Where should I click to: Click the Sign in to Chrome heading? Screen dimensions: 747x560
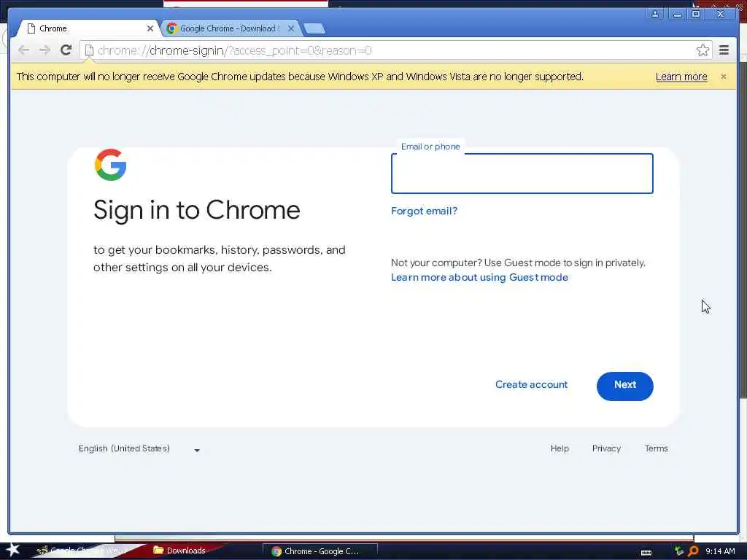197,210
